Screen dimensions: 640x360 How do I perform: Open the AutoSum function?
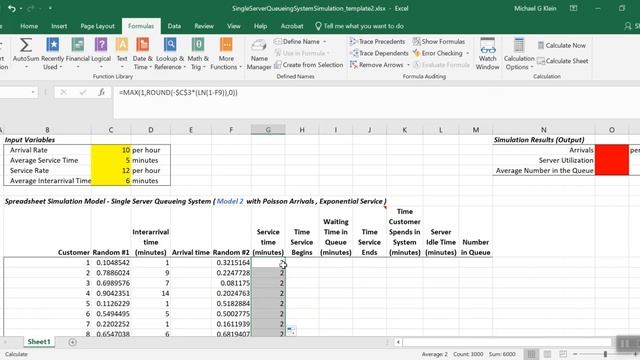click(x=26, y=53)
